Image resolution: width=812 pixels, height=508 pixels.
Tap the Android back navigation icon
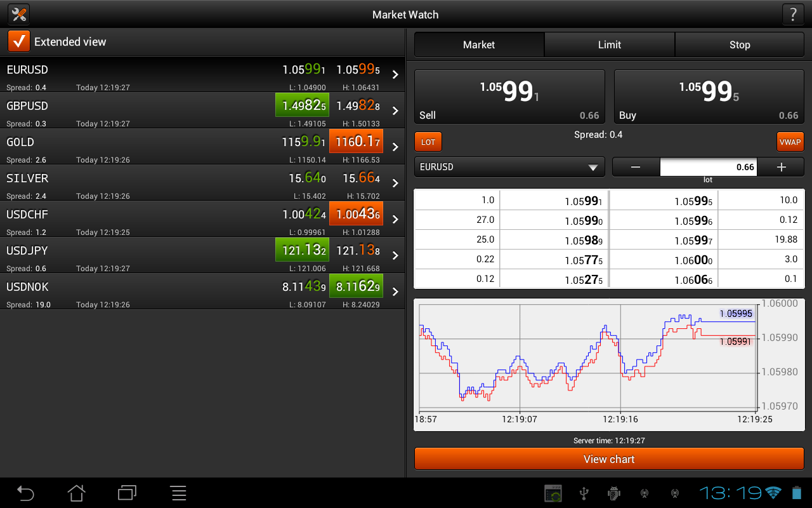point(25,493)
